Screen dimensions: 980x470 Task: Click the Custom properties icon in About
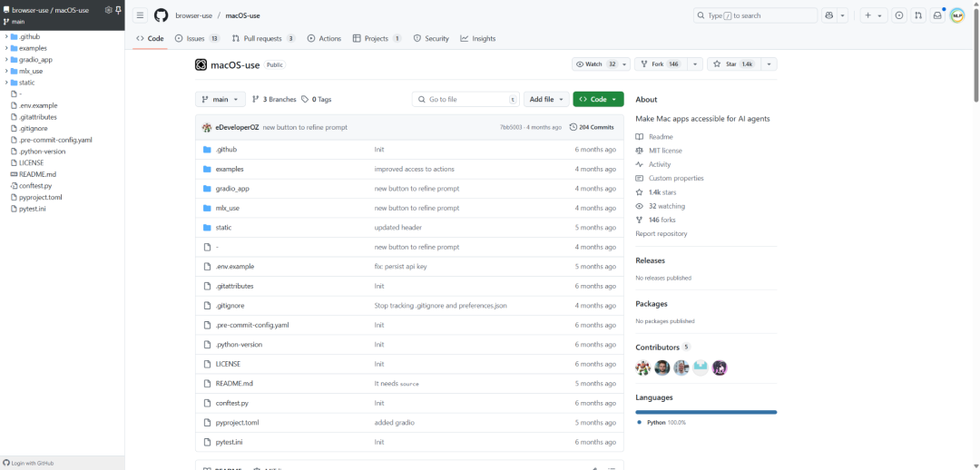pos(639,178)
